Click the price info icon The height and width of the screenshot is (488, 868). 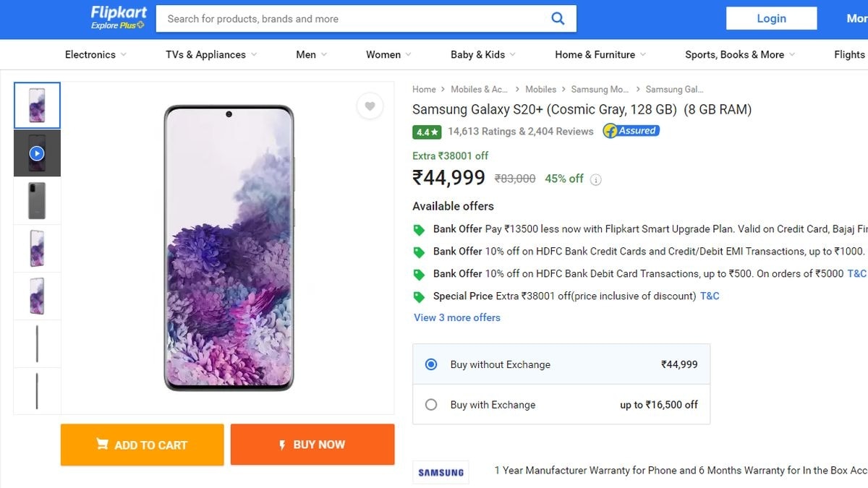click(596, 180)
